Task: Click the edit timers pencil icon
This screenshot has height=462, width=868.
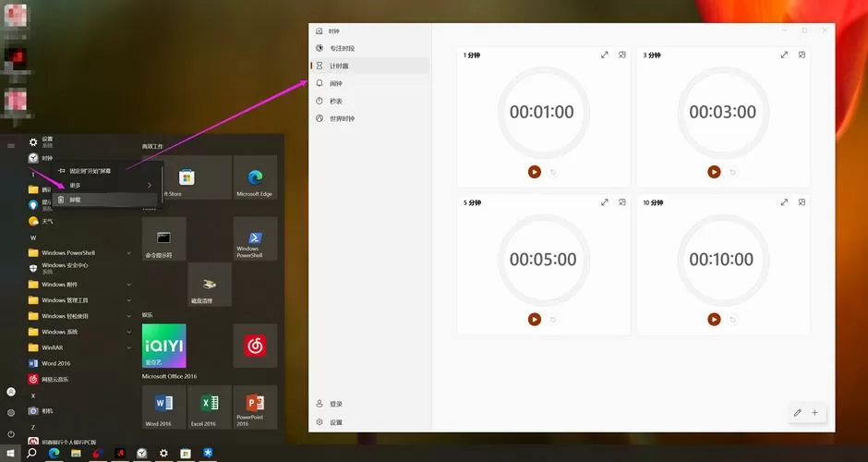Action: coord(798,413)
